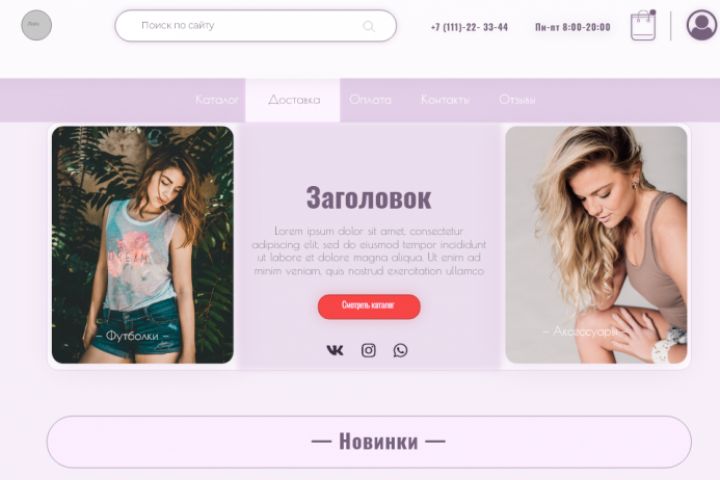Click the 'Новинки' section banner
The width and height of the screenshot is (720, 480).
pyautogui.click(x=369, y=442)
